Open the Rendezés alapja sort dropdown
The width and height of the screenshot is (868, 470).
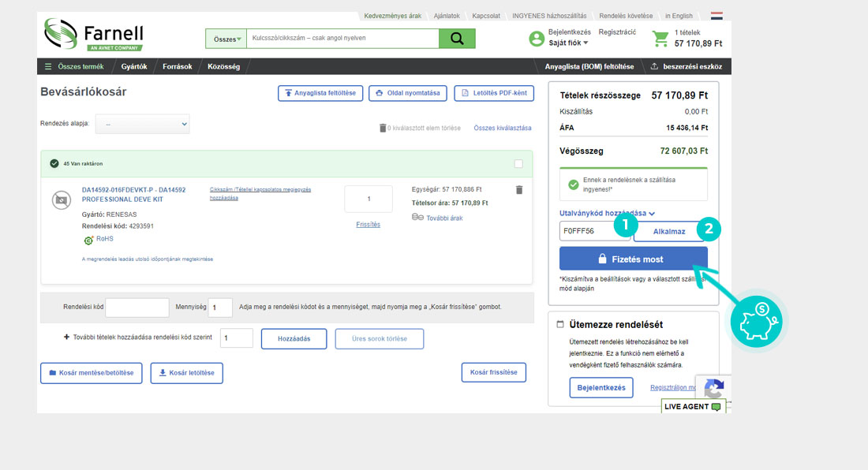[142, 124]
